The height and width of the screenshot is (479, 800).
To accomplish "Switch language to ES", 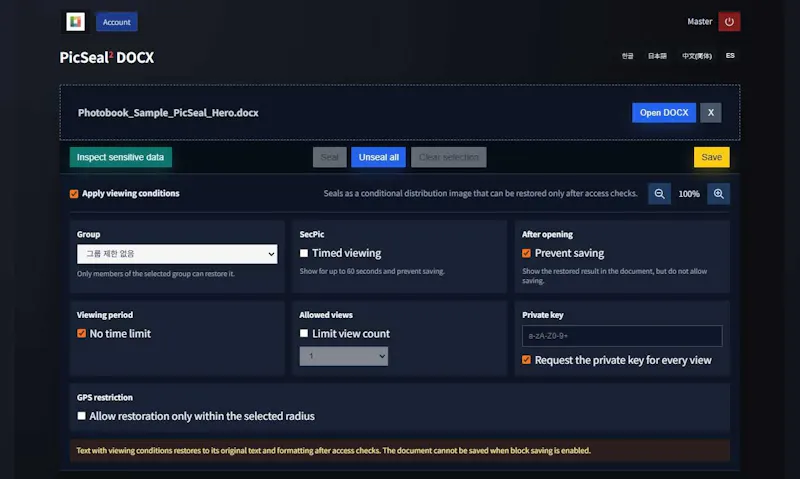I will pyautogui.click(x=730, y=56).
